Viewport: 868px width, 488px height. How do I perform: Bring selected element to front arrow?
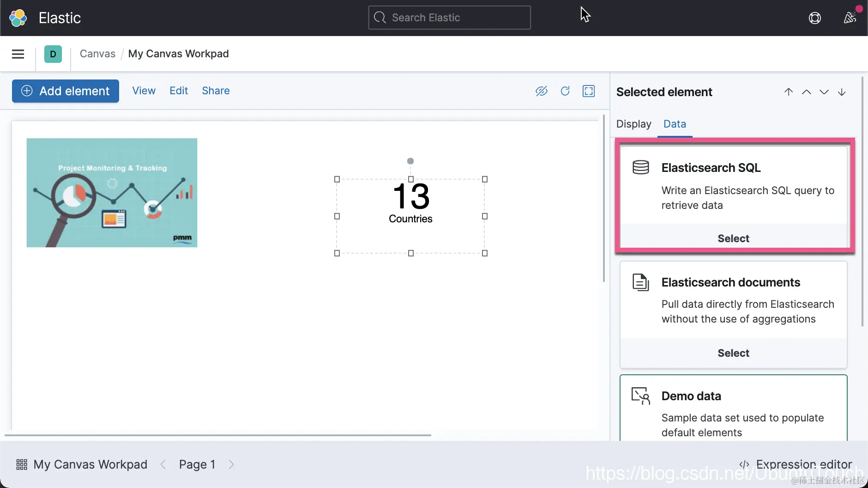(789, 92)
